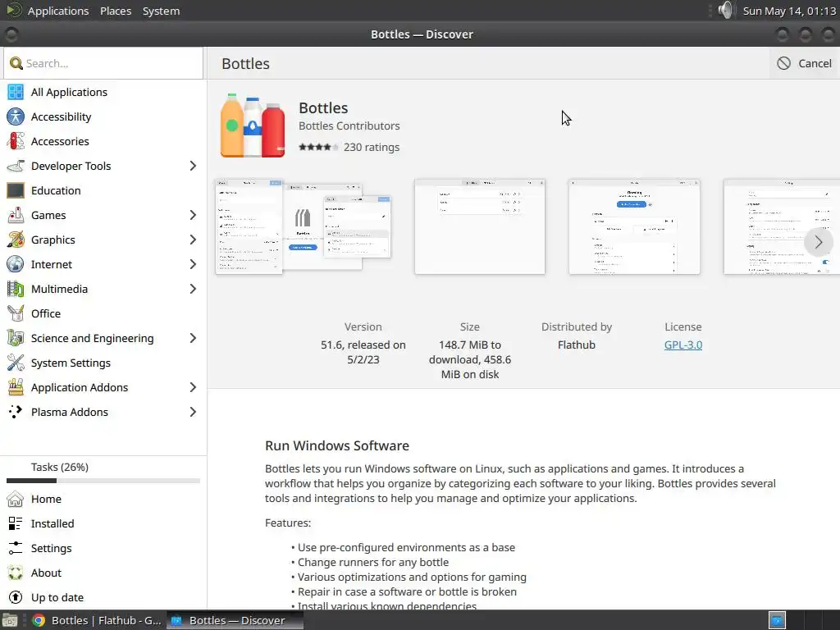The image size is (840, 630).
Task: Expand the Multimedia subcategories chevron
Action: tap(193, 290)
